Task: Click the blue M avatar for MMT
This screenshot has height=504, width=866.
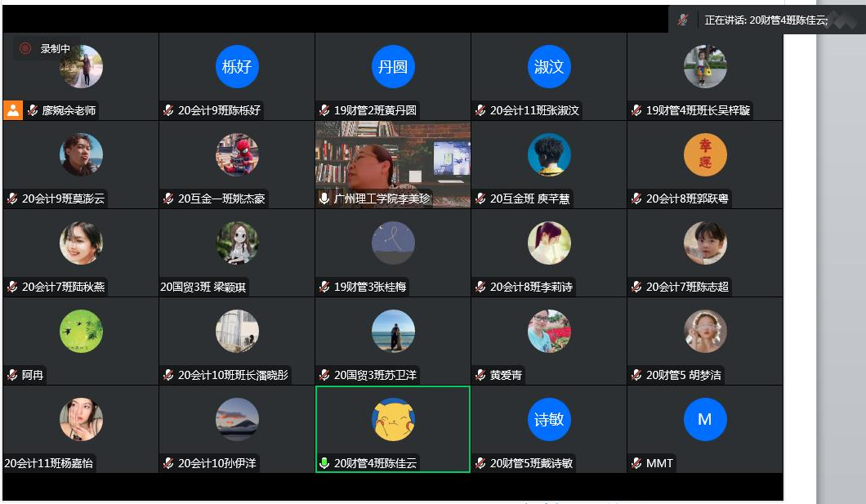Action: [x=704, y=419]
